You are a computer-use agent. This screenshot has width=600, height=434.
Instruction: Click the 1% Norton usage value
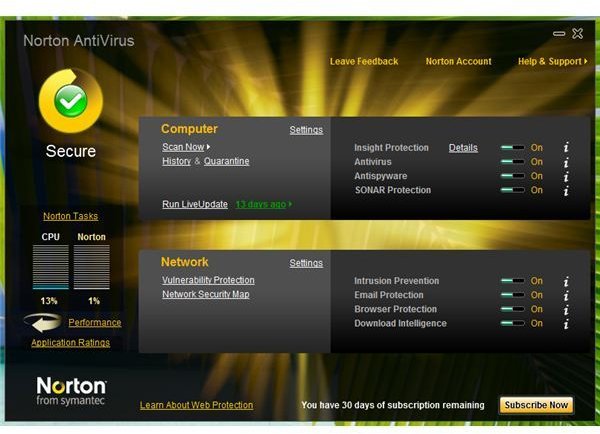tap(94, 301)
